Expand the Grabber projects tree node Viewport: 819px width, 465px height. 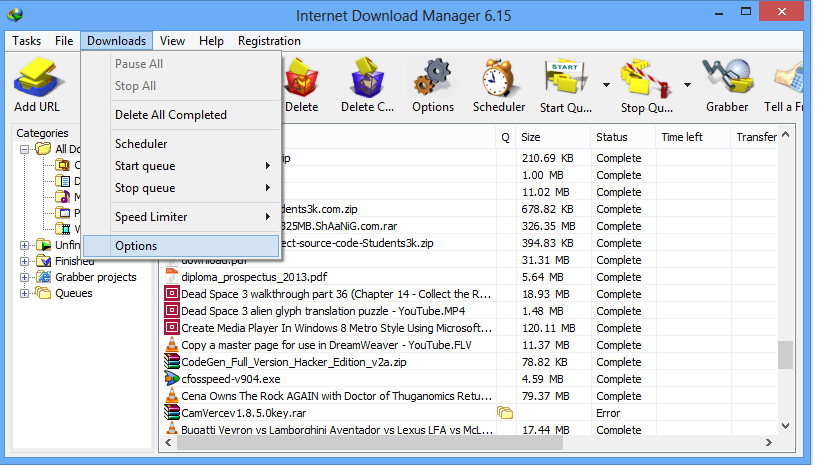(x=24, y=277)
